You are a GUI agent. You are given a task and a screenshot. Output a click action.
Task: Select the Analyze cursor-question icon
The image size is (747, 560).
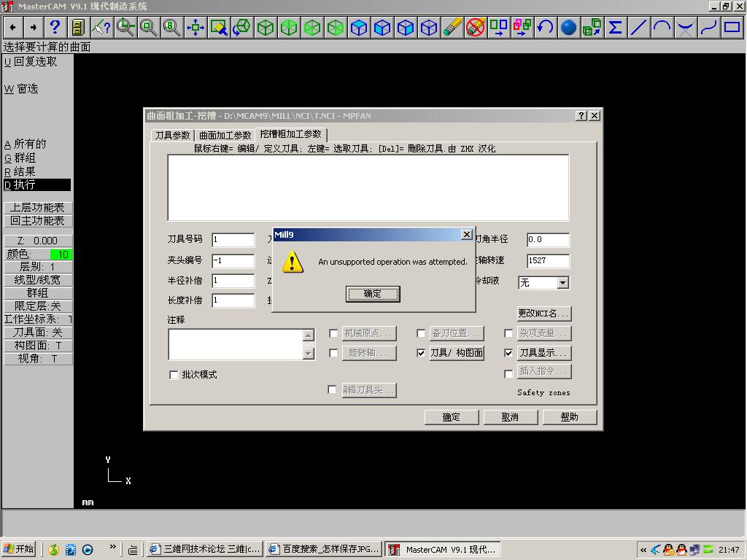click(x=101, y=28)
